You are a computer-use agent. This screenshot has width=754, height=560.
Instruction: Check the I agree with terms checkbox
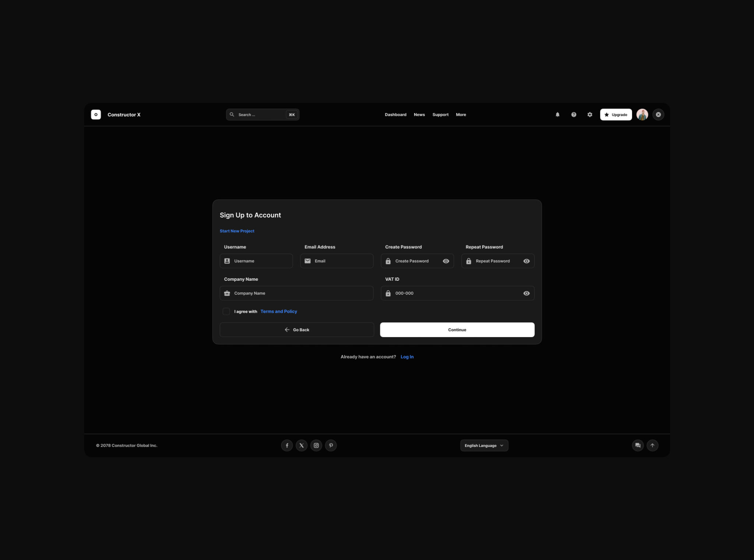[226, 311]
